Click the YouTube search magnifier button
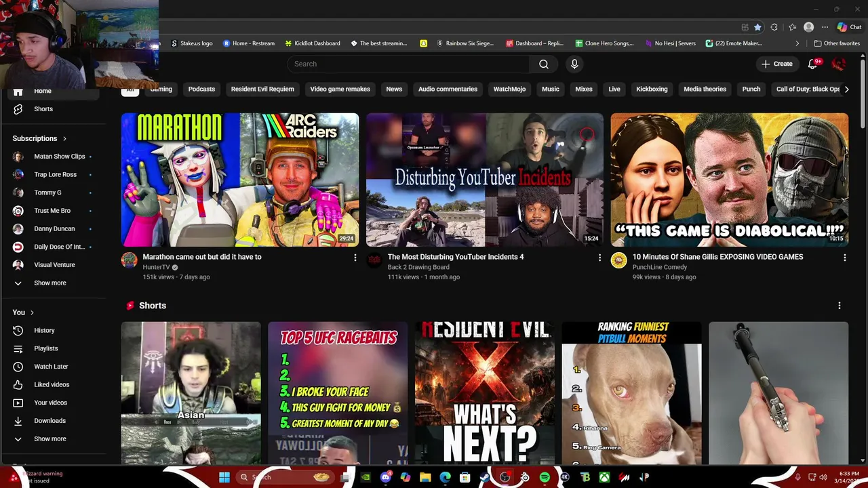The image size is (868, 488). pos(544,64)
